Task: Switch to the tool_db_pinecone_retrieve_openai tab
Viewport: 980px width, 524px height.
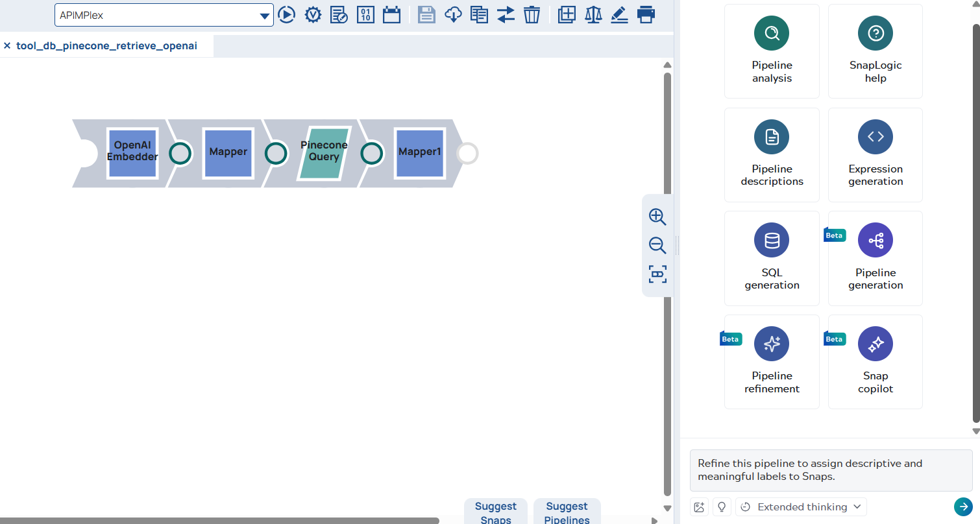Action: tap(107, 45)
